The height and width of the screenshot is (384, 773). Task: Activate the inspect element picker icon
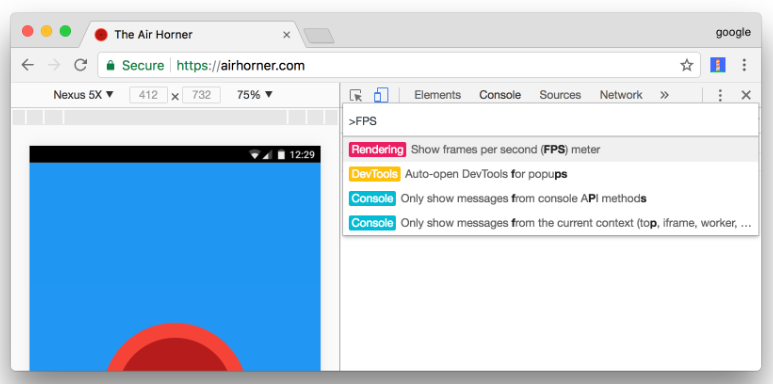point(356,95)
